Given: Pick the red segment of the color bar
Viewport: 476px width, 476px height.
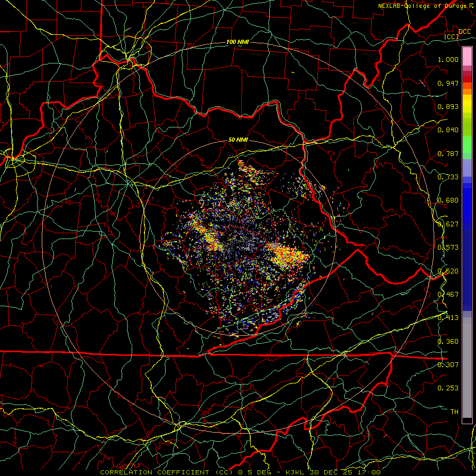Looking at the screenshot, I should (467, 79).
